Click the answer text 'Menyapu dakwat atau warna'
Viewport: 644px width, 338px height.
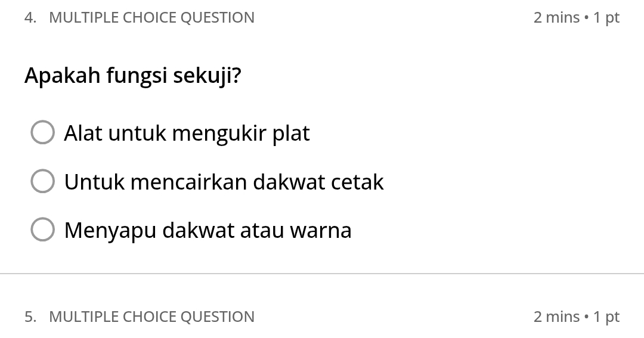coord(208,230)
